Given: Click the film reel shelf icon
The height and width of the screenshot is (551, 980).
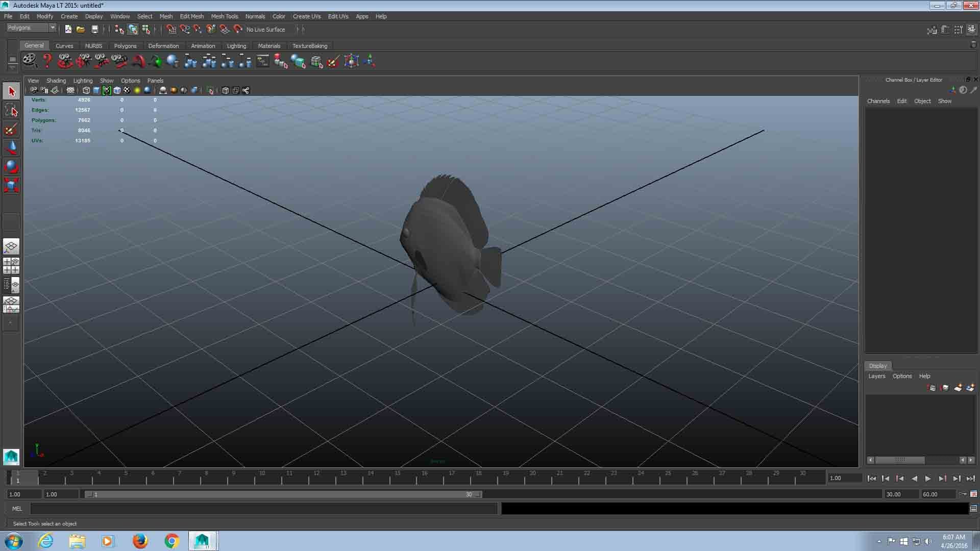Looking at the screenshot, I should pos(30,61).
